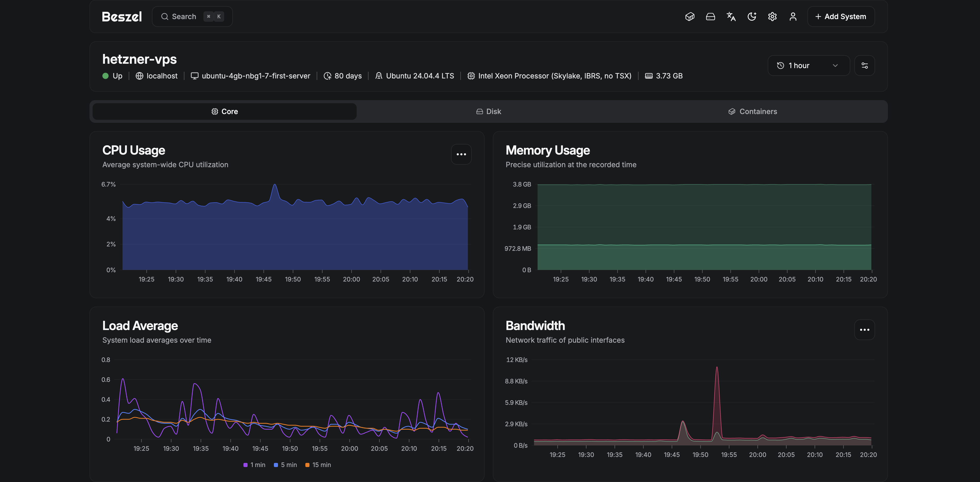Switch to the Core tab

tap(224, 111)
